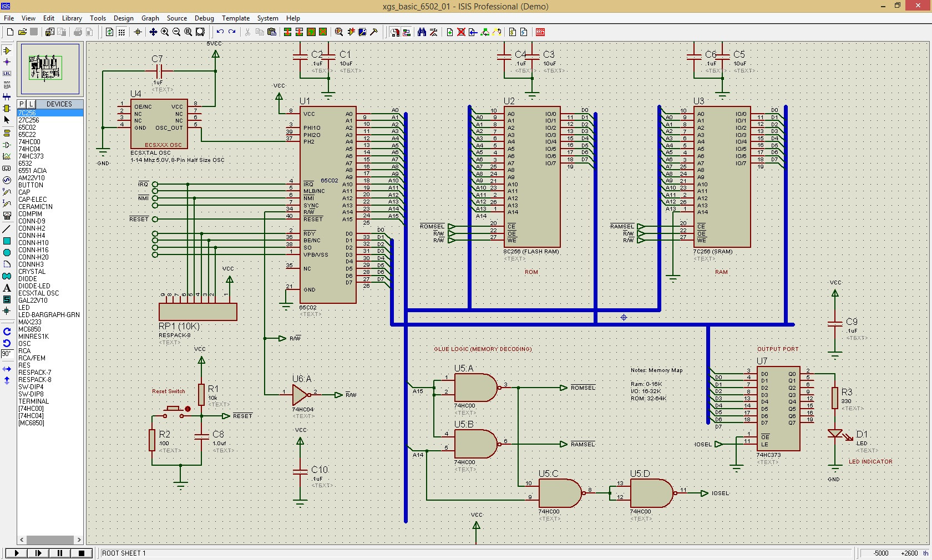This screenshot has width=932, height=560.
Task: Open the Template menu
Action: 236,18
